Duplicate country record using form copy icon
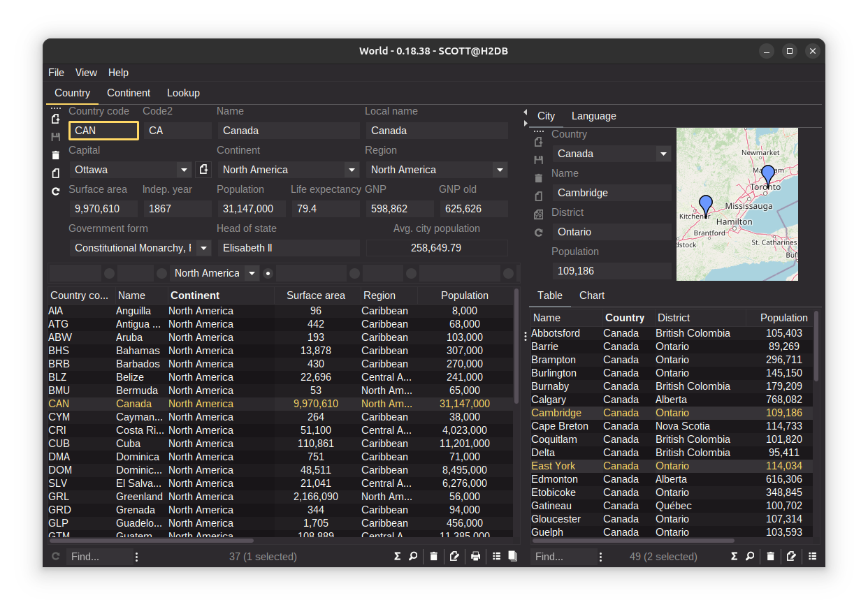This screenshot has height=614, width=868. pyautogui.click(x=56, y=173)
